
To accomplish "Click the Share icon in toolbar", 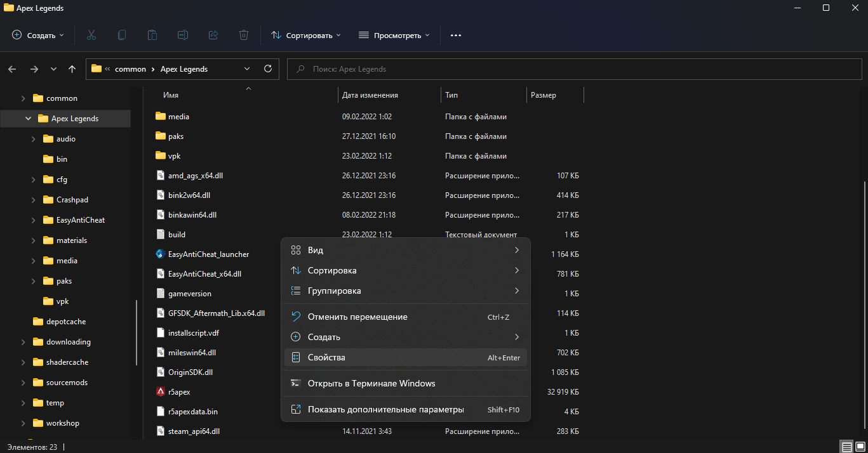I will coord(213,35).
